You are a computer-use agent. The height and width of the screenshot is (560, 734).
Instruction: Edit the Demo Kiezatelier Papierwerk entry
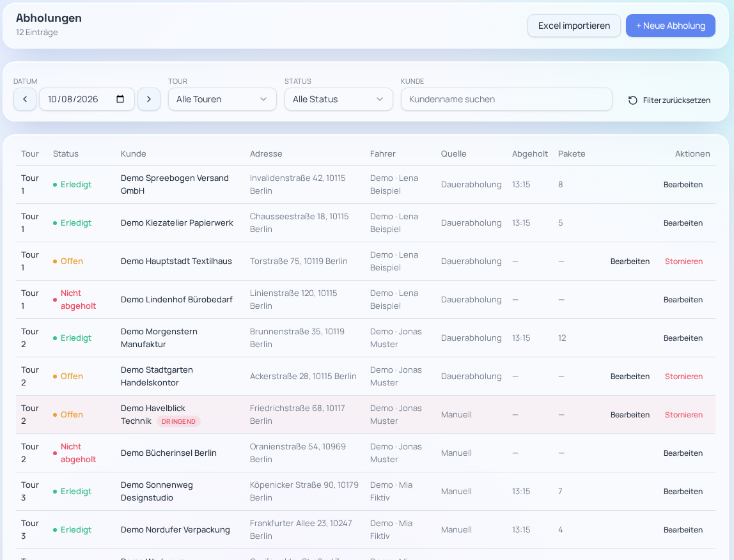click(x=683, y=223)
